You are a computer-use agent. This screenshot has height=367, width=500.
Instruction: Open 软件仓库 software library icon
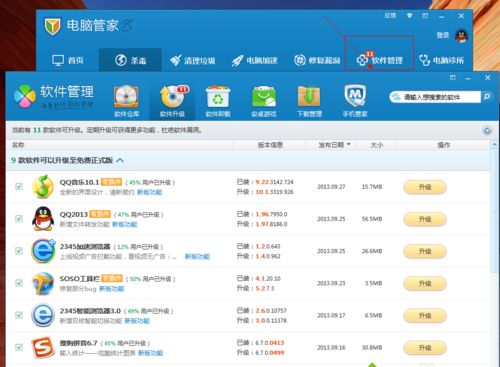(x=126, y=97)
